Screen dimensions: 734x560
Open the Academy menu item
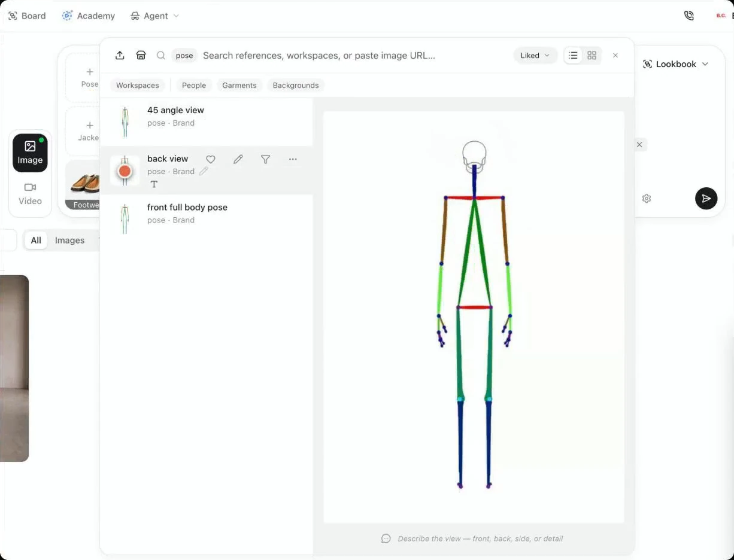pos(89,16)
